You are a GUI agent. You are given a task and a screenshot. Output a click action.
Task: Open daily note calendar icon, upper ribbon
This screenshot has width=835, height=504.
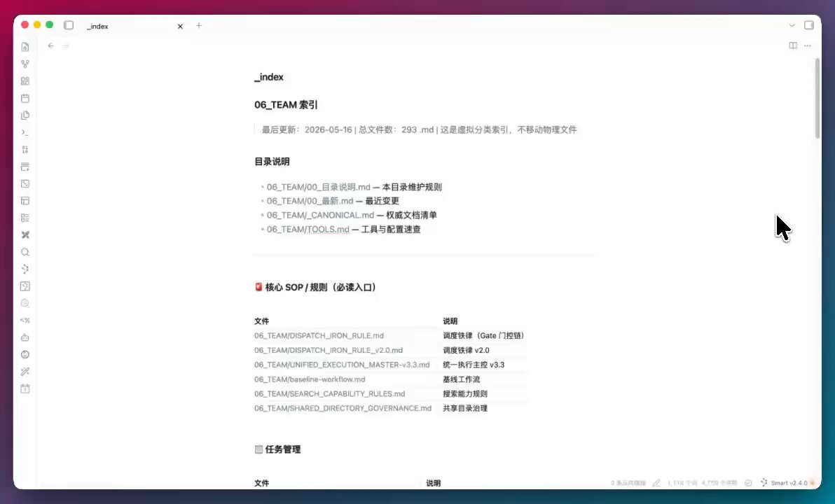[x=25, y=99]
